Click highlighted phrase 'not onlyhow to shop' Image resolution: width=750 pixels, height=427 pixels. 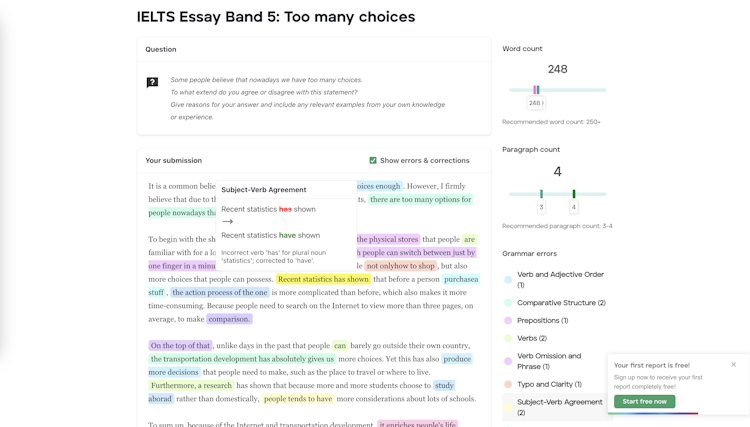[x=401, y=266]
